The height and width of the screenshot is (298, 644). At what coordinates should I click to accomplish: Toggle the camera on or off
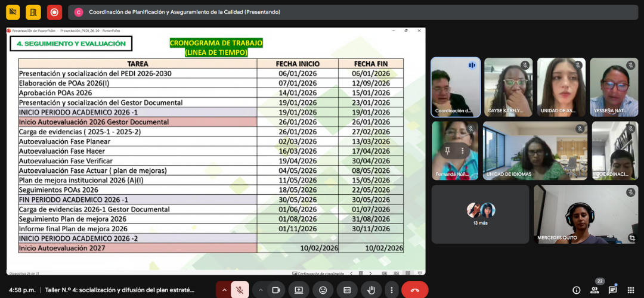pyautogui.click(x=276, y=290)
